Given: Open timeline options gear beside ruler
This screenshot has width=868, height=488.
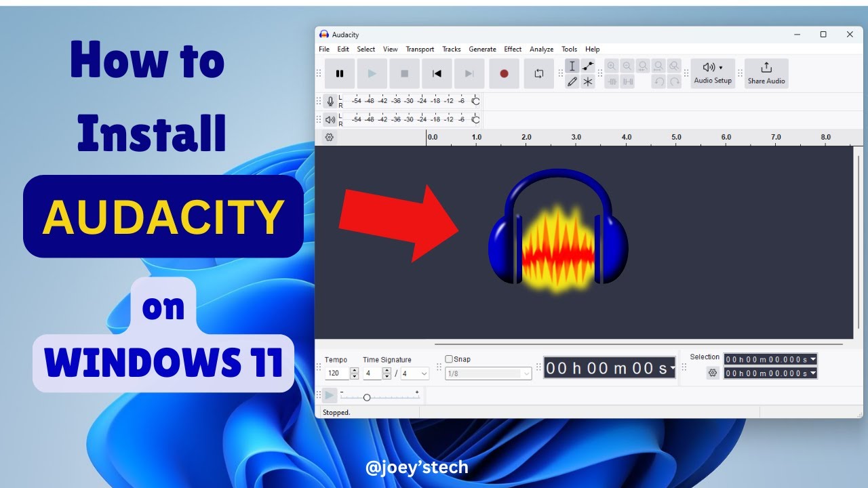Looking at the screenshot, I should tap(330, 137).
